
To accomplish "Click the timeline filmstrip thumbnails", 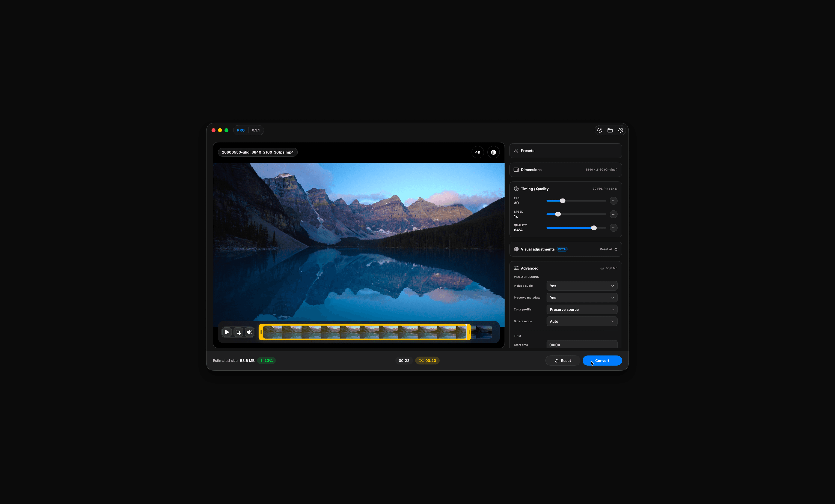I will click(365, 332).
